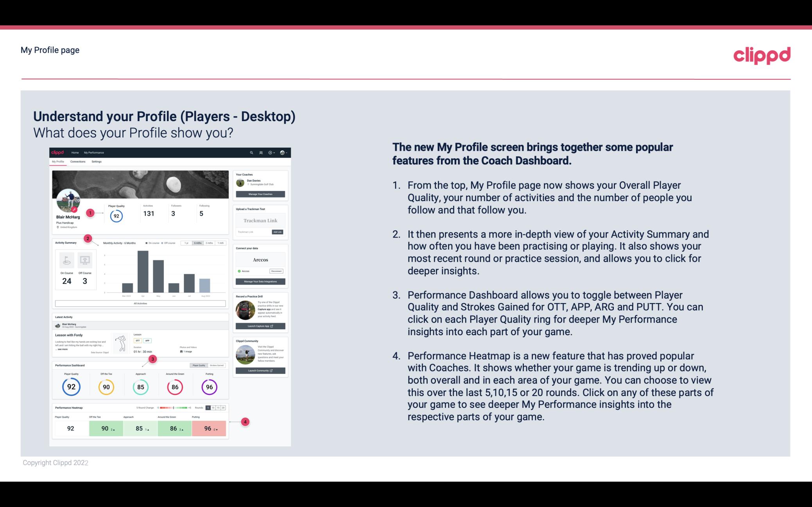
Task: Toggle 5-round heatmap view selector
Action: coord(210,408)
